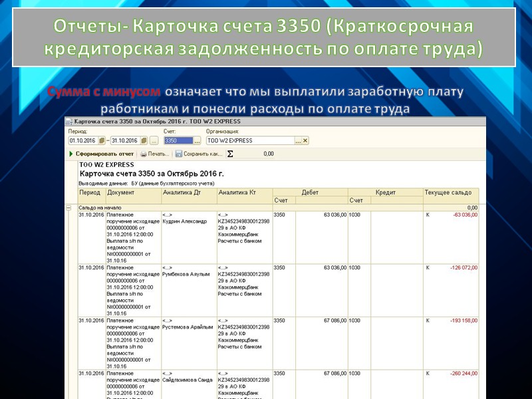Click the starting balance 0,00 in Сальдо на начало row
Viewport: 532px width, 399px height.
(472, 207)
